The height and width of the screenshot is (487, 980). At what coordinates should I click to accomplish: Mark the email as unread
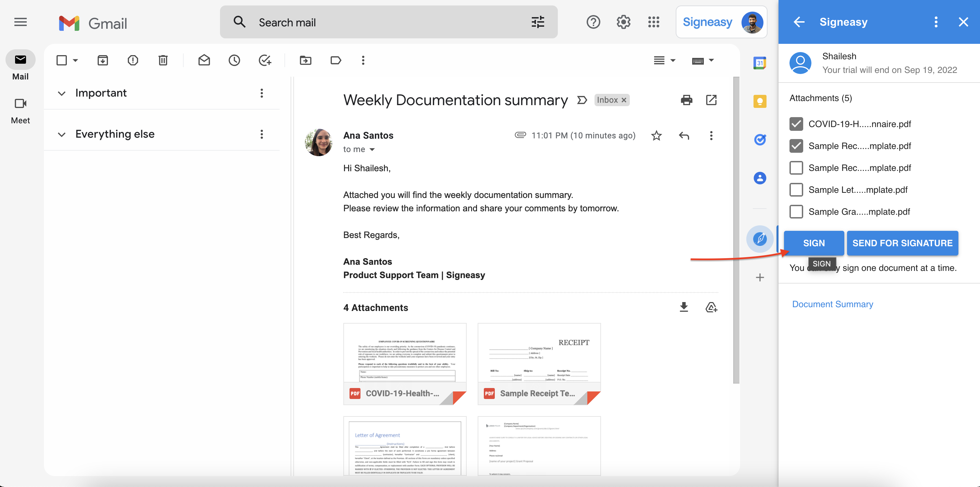[204, 60]
